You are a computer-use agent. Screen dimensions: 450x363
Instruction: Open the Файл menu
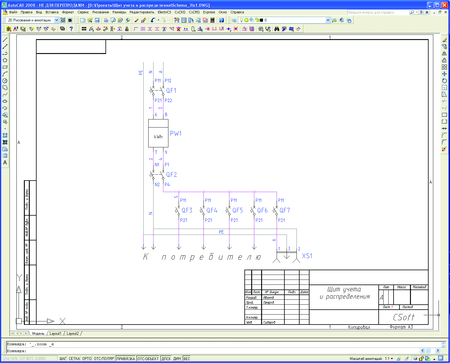tap(14, 12)
